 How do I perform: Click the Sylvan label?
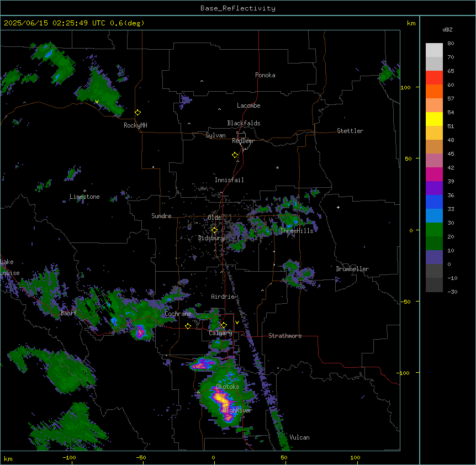point(215,135)
